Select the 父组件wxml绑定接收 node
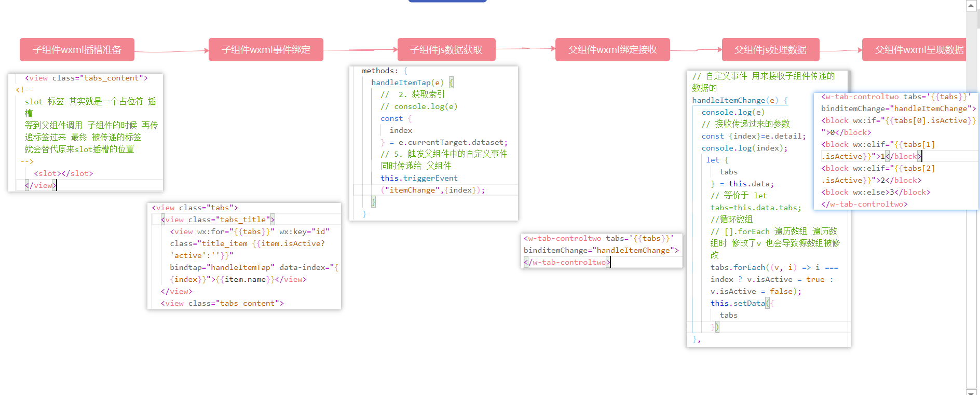Screen dimensions: 980x395 612,50
